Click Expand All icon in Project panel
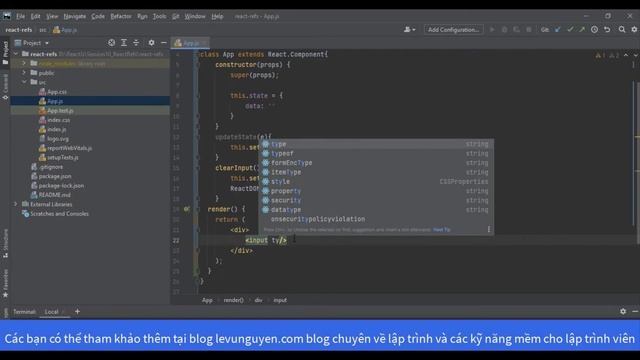This screenshot has width=640, height=360. pyautogui.click(x=124, y=43)
